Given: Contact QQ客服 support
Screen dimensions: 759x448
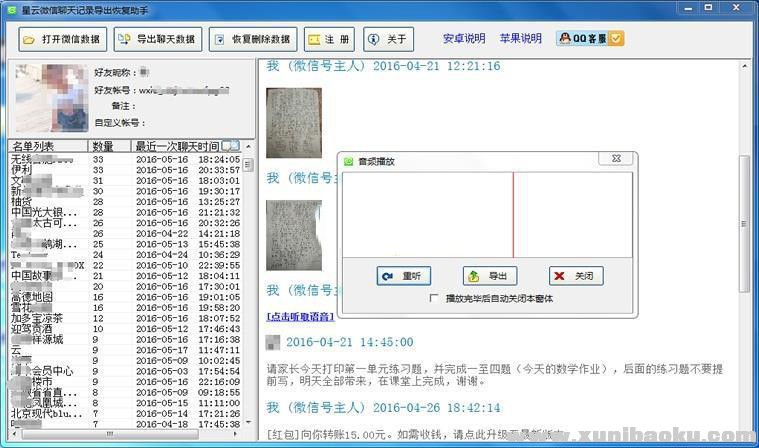Looking at the screenshot, I should click(x=591, y=39).
